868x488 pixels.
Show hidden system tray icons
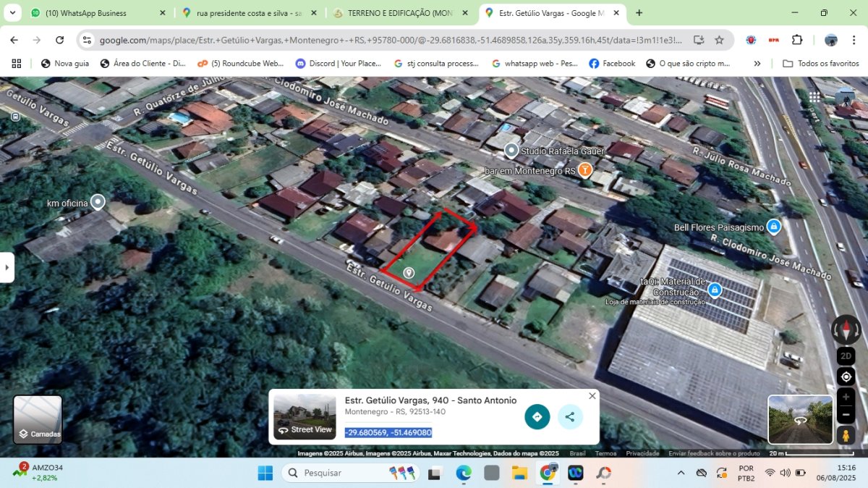click(x=681, y=473)
